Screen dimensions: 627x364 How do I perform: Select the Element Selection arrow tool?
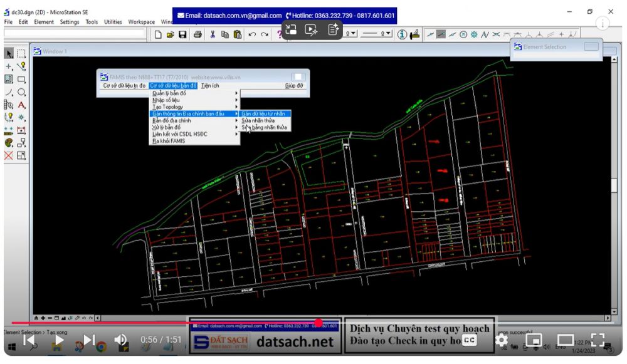coord(9,54)
